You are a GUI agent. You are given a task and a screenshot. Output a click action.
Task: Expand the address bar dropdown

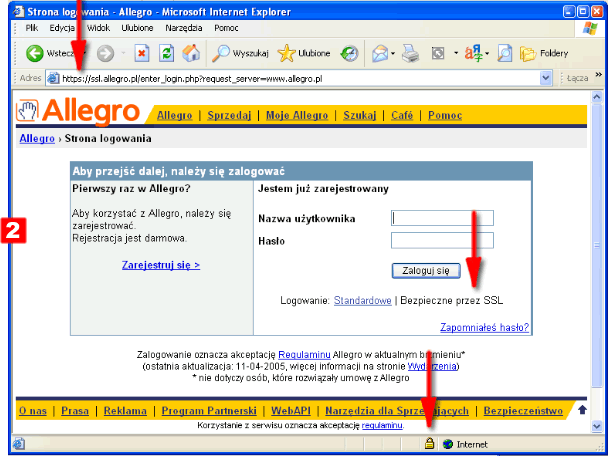tap(546, 78)
